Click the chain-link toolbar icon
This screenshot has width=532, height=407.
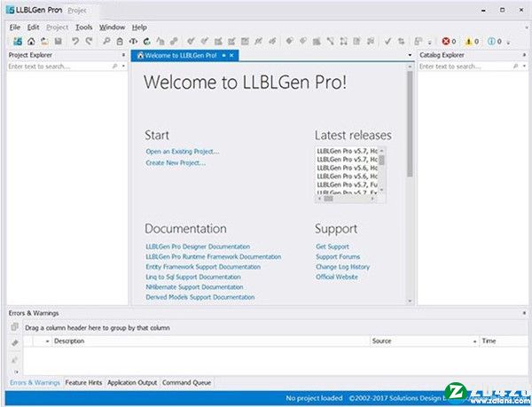pos(174,42)
